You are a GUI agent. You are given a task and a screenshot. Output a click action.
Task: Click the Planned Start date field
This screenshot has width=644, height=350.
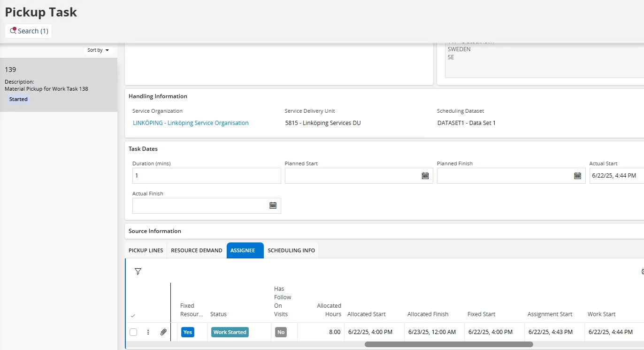[x=352, y=176]
